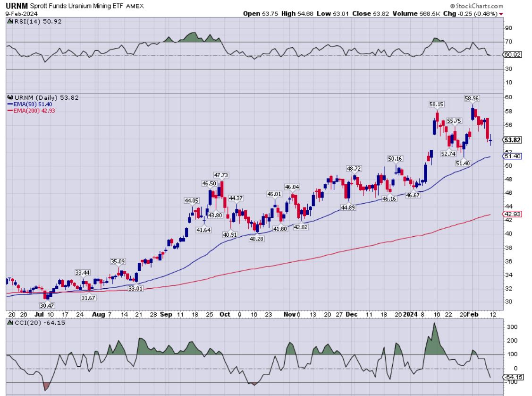Screen dimensions: 532x396
Task: Click the candlestick icon beside URNM (Daily)
Action: pyautogui.click(x=10, y=97)
